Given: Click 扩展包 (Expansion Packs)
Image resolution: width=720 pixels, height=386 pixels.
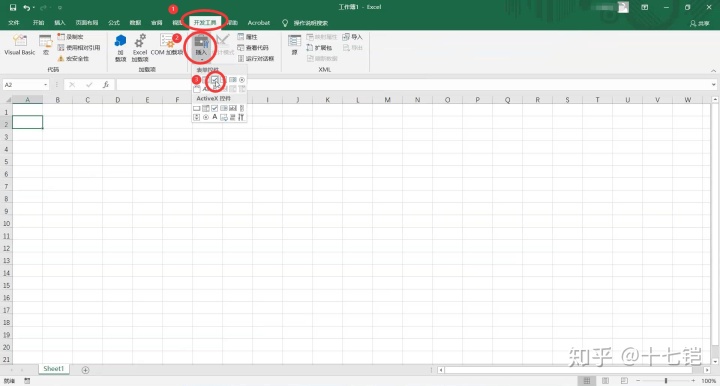Looking at the screenshot, I should (319, 48).
